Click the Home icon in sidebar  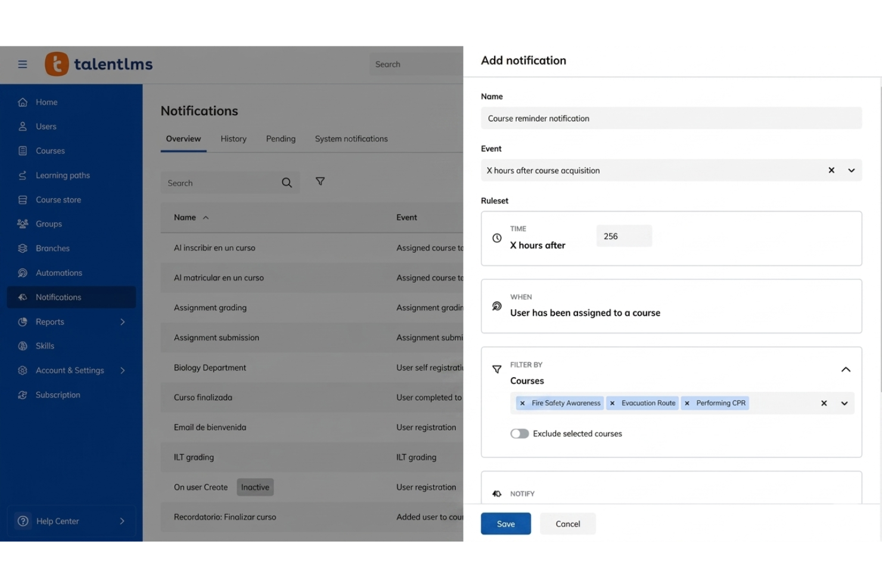click(23, 102)
